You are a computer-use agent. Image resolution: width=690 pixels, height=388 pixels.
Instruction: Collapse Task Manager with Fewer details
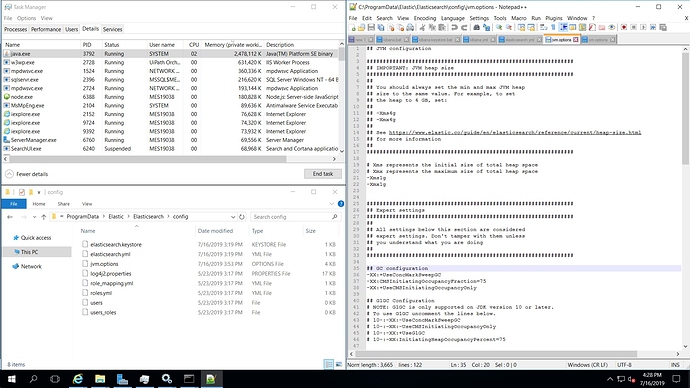point(27,174)
